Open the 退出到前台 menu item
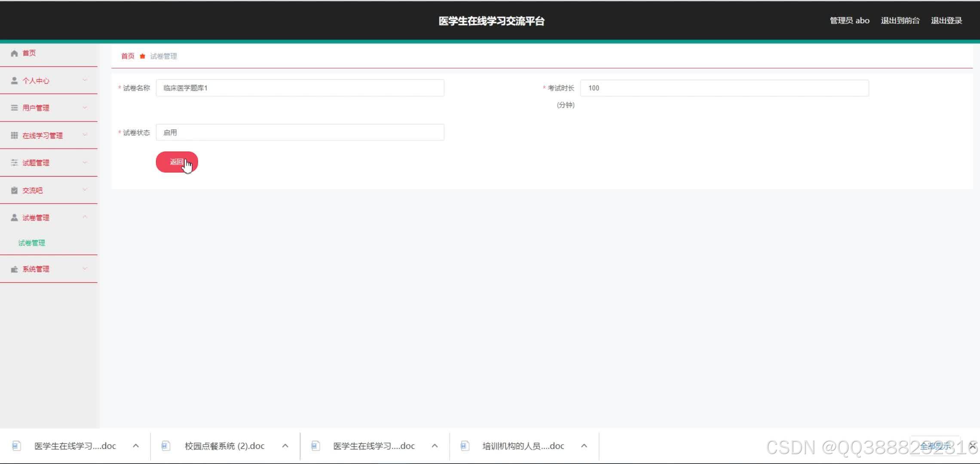 pos(900,20)
